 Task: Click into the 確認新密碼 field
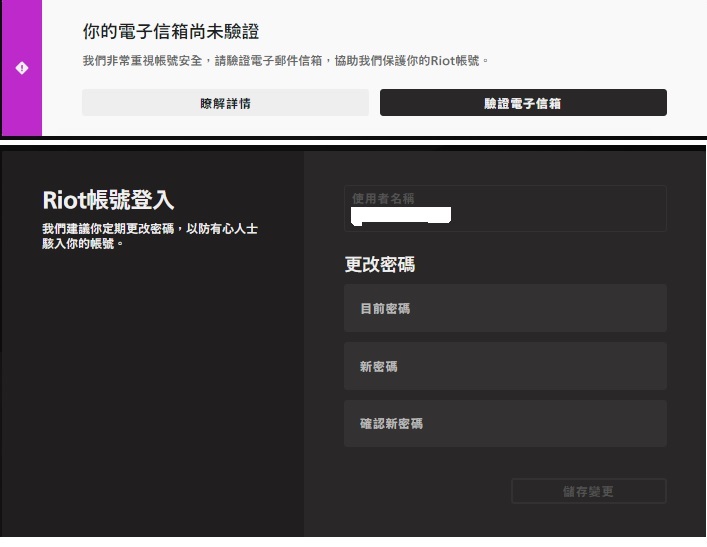[504, 424]
